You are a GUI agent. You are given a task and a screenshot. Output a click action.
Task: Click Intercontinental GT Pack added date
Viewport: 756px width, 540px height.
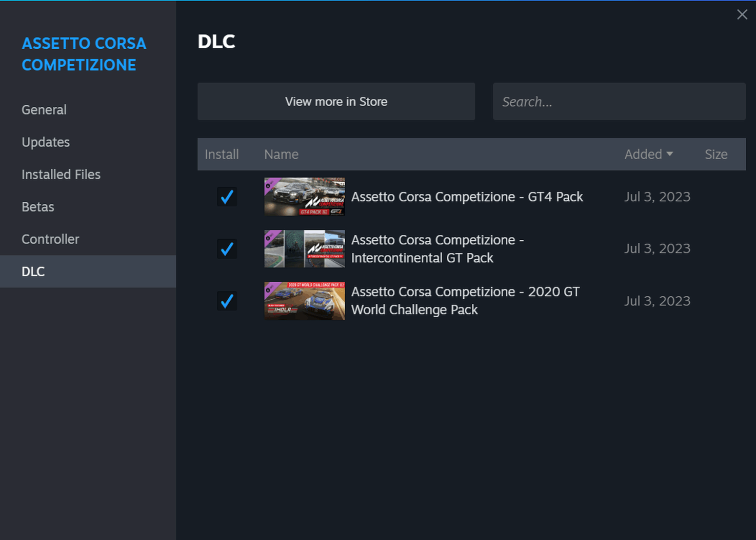657,248
